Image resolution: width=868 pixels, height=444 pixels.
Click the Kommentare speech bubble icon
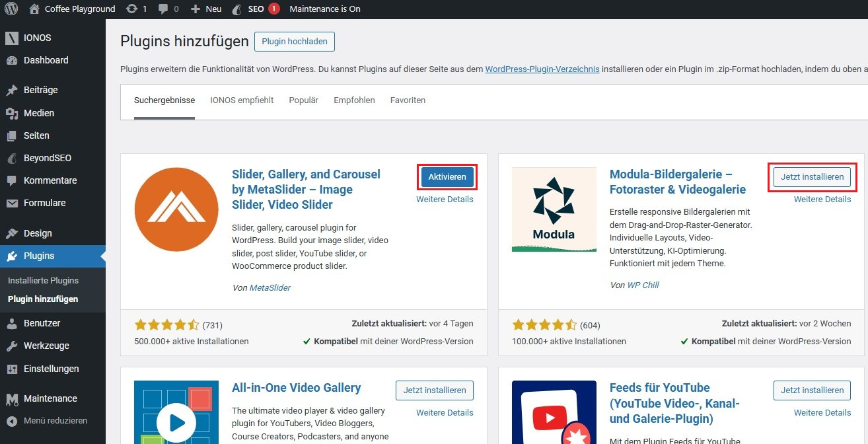click(12, 180)
